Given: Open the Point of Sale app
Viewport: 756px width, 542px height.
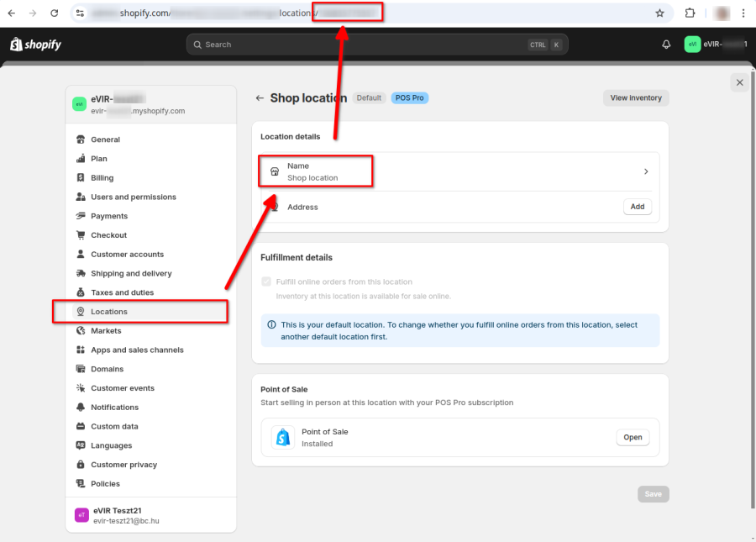Looking at the screenshot, I should [x=633, y=437].
